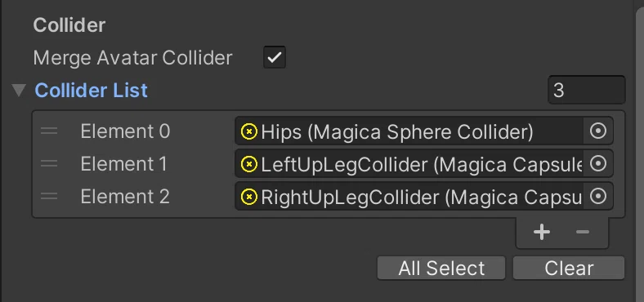Select the Hips Magica Sphere Collider reference

click(x=409, y=131)
